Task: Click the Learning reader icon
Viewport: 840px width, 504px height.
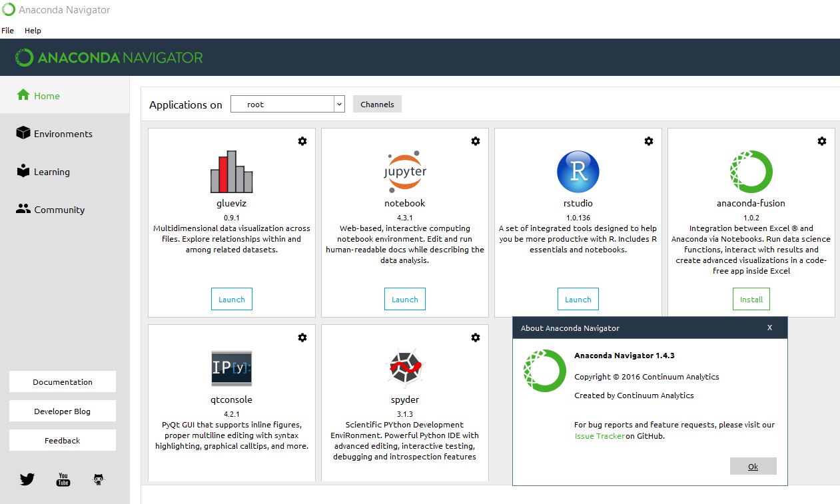Action: point(23,171)
